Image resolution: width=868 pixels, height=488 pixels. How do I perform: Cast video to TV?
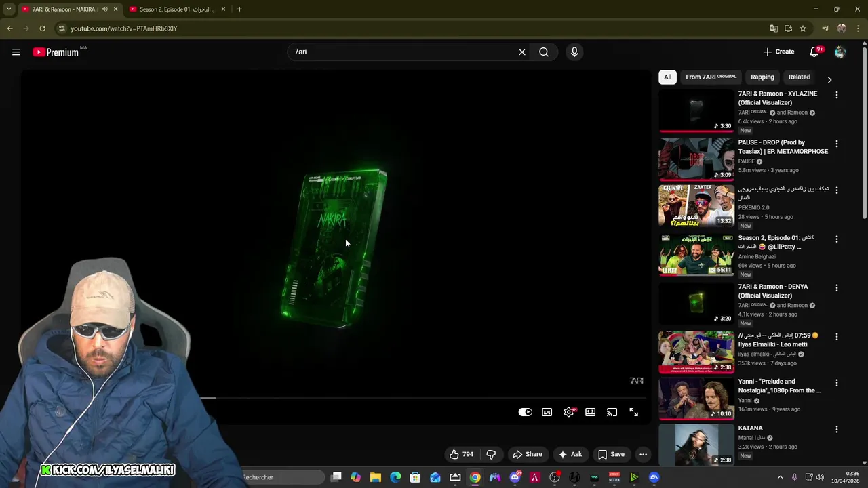click(612, 412)
